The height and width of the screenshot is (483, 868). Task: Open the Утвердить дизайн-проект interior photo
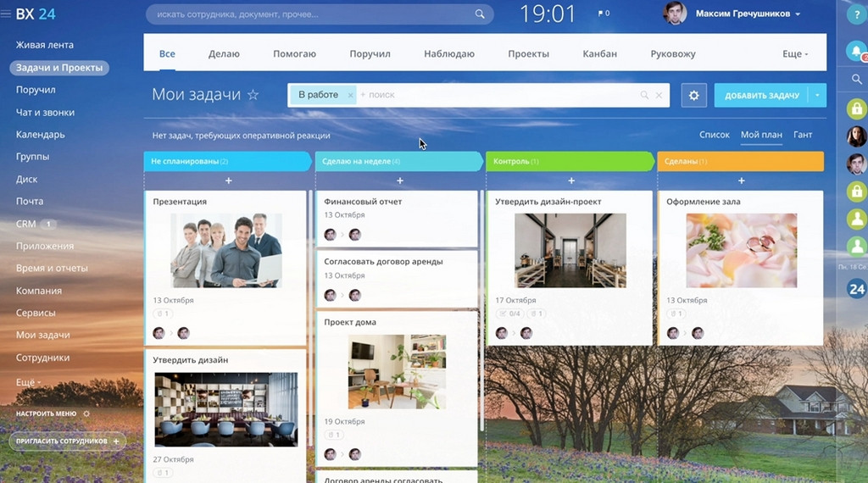(x=570, y=251)
